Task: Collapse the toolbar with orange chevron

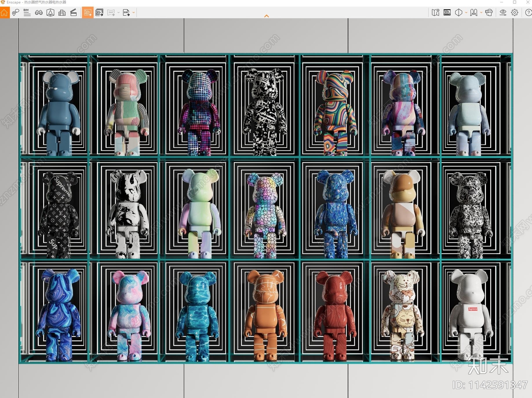Action: point(266,16)
